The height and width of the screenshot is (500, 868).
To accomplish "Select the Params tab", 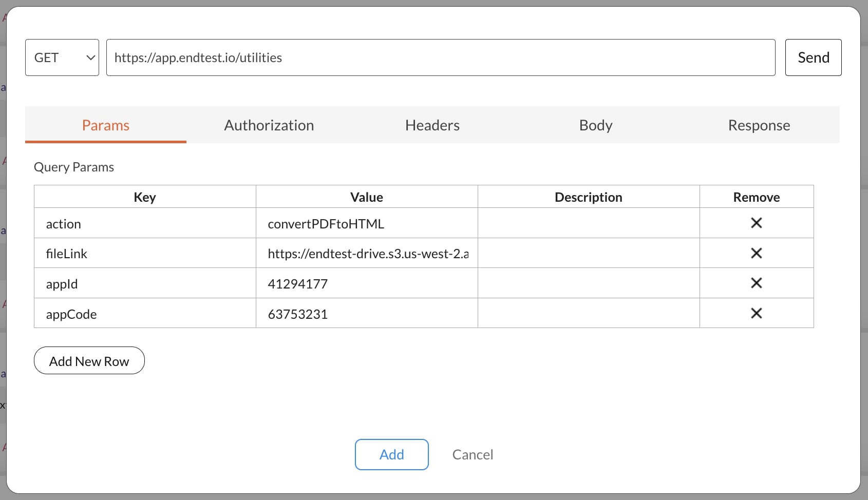I will coord(105,125).
